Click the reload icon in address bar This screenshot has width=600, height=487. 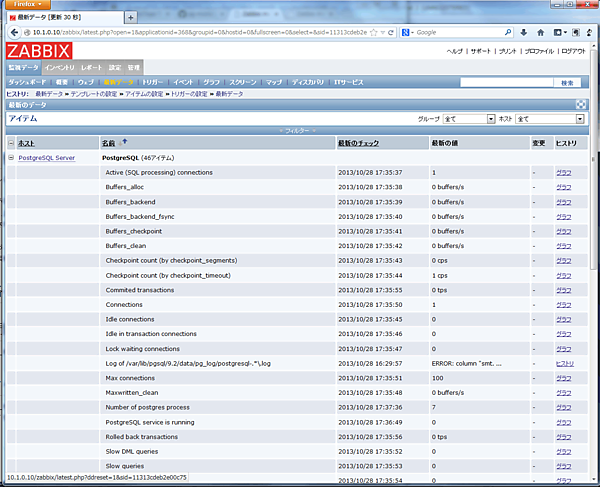click(388, 32)
